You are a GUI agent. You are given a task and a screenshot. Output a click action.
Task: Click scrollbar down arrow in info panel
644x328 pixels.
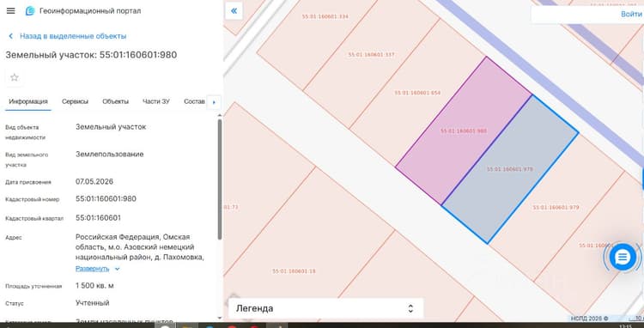click(x=220, y=318)
